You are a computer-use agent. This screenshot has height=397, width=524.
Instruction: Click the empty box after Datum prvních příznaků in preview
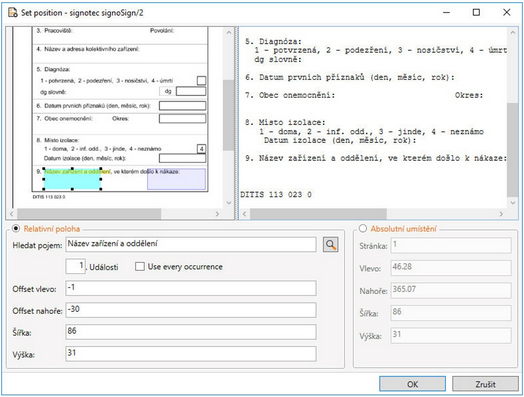(x=182, y=106)
